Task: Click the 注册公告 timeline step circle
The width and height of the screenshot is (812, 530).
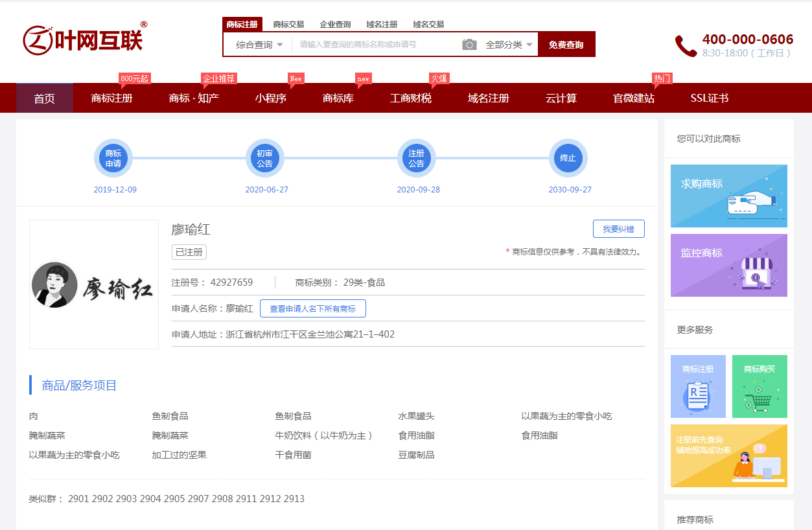Action: pos(416,158)
